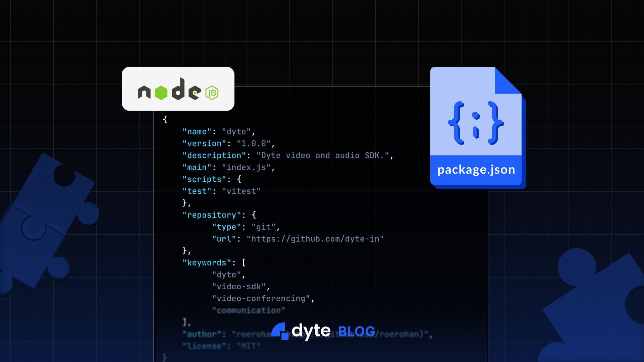Click the "keywords" array opening bracket
The height and width of the screenshot is (362, 644).
click(244, 263)
